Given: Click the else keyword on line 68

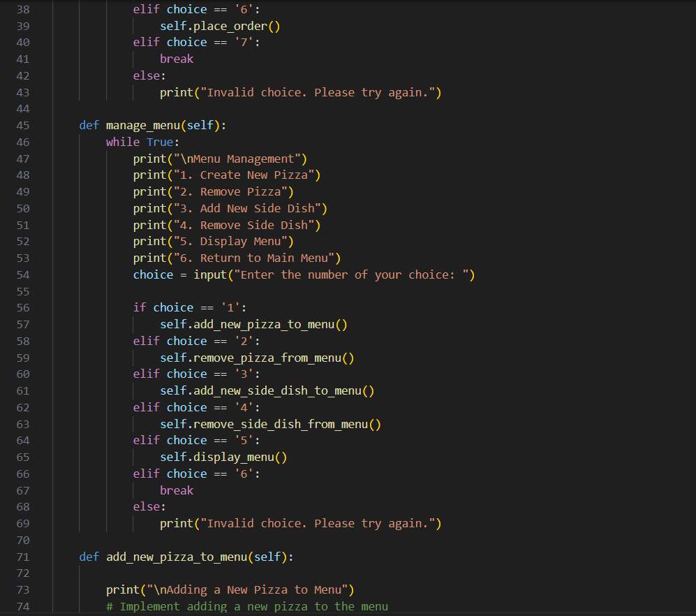Looking at the screenshot, I should [x=146, y=507].
